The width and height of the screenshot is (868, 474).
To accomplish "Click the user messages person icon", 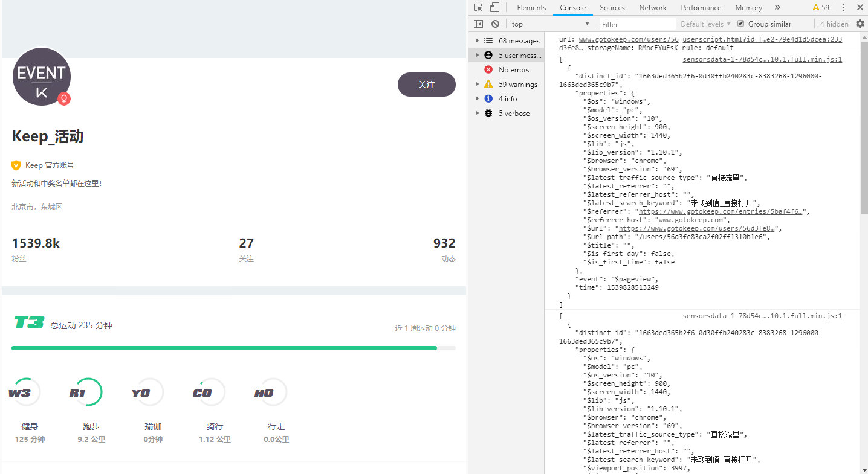I will point(488,55).
